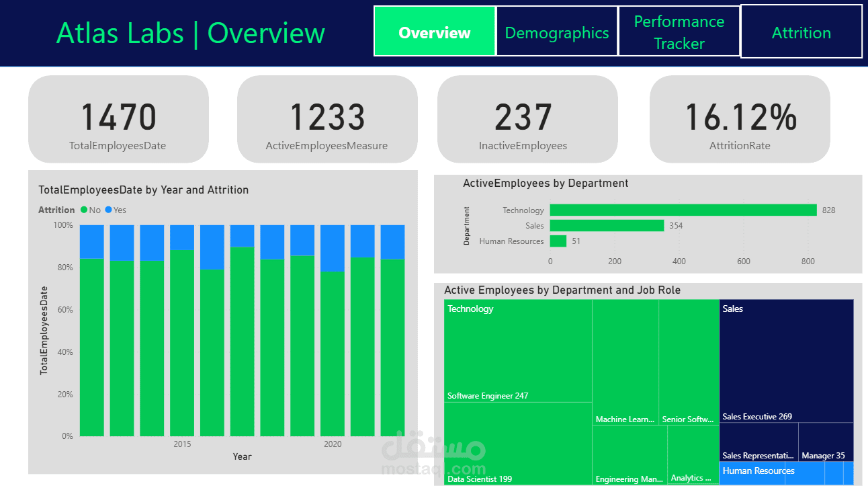Click the Senior Software treemap tile

(x=689, y=362)
